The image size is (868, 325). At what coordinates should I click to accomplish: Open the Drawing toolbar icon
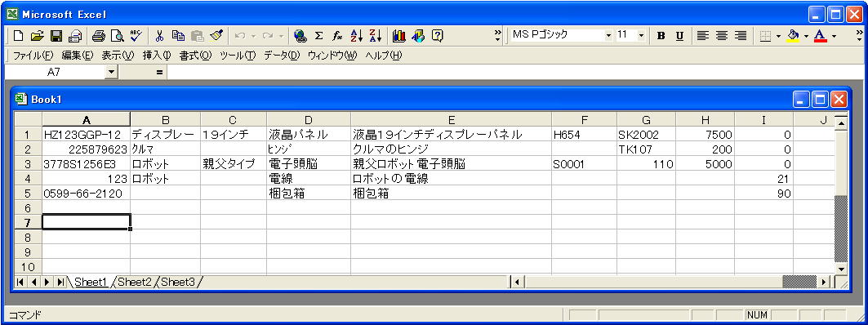click(418, 36)
